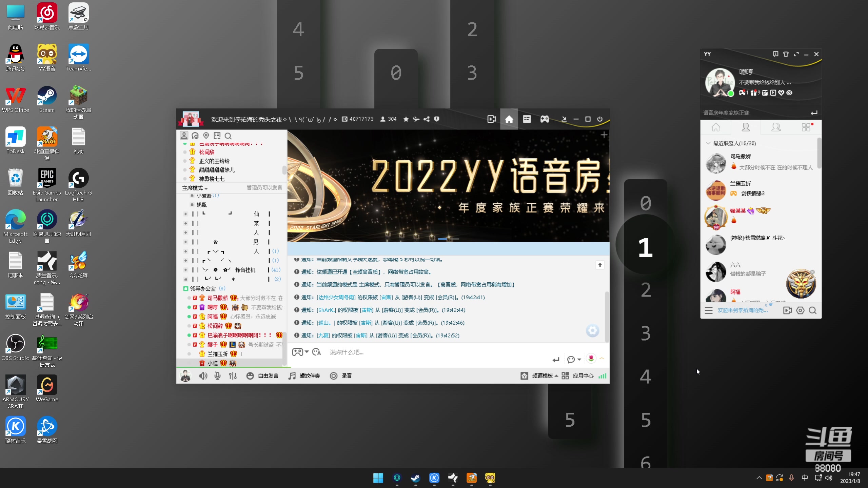This screenshot has height=488, width=868.
Task: Click the emoji face icon next to 自由发言
Action: [x=250, y=376]
